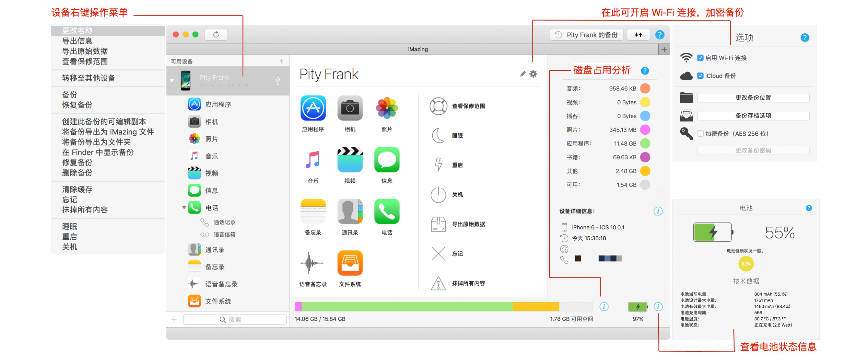Choose 恢复备份 in the context menu
The height and width of the screenshot is (364, 868).
[108, 105]
